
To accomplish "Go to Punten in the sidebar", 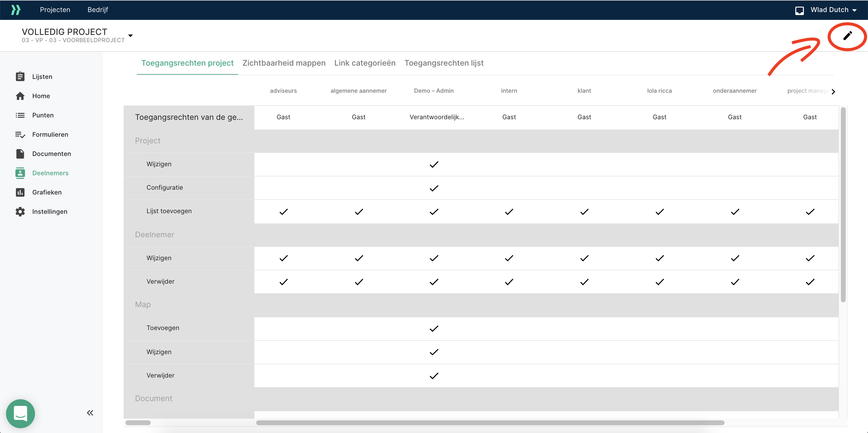I will [x=43, y=115].
